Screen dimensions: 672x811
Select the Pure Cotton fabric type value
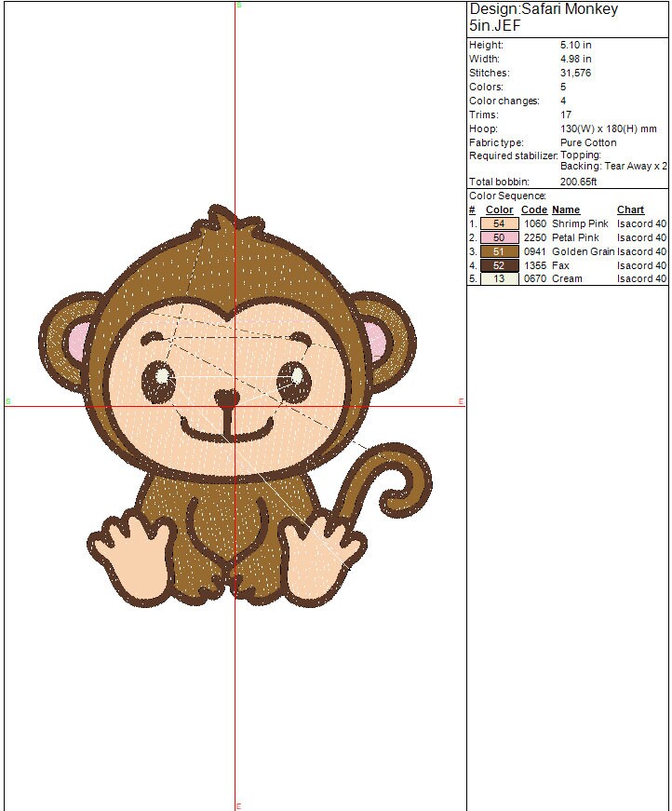587,142
